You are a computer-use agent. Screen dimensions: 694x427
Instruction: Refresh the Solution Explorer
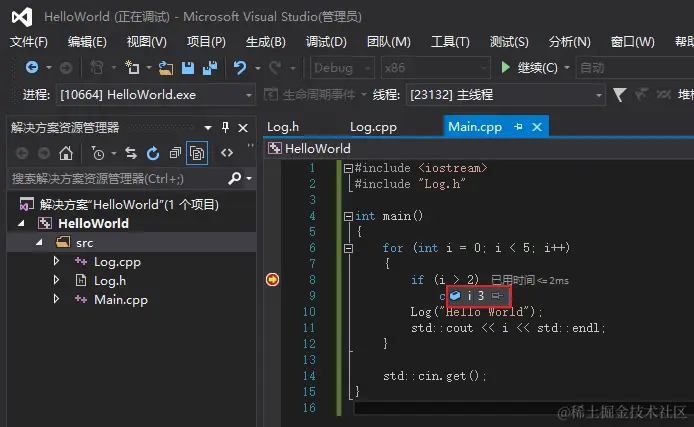(x=153, y=153)
